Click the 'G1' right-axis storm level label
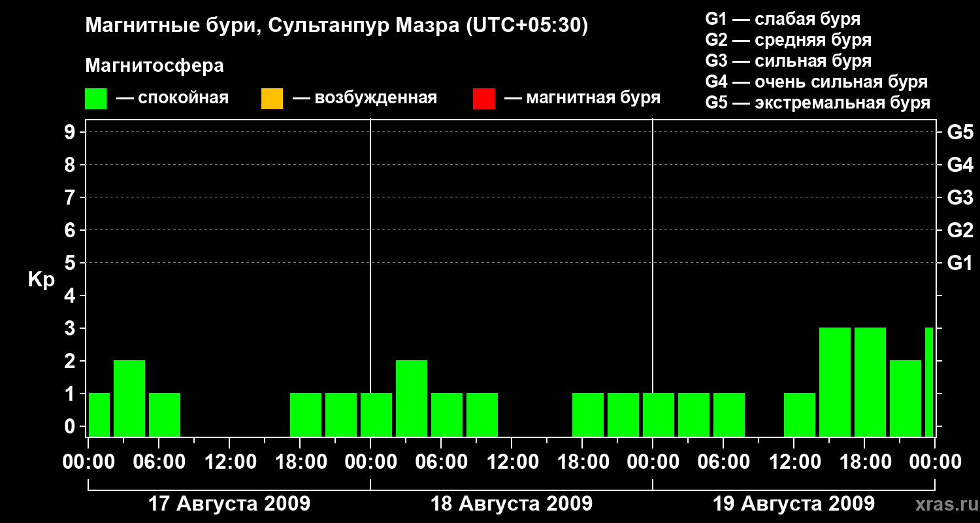The width and height of the screenshot is (980, 523). pos(960,263)
